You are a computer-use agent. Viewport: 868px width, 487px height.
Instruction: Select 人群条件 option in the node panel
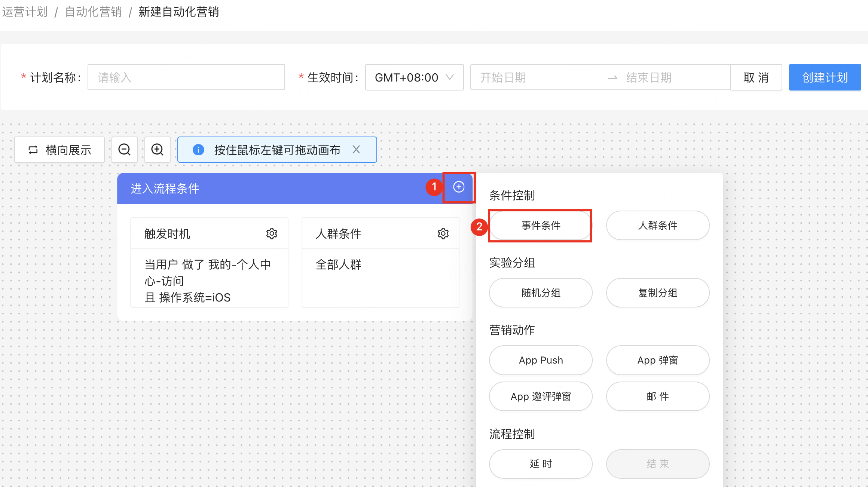point(658,225)
